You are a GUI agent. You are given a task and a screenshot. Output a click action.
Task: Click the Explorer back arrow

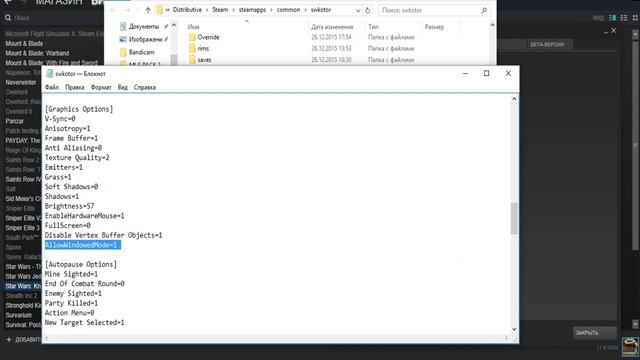113,10
